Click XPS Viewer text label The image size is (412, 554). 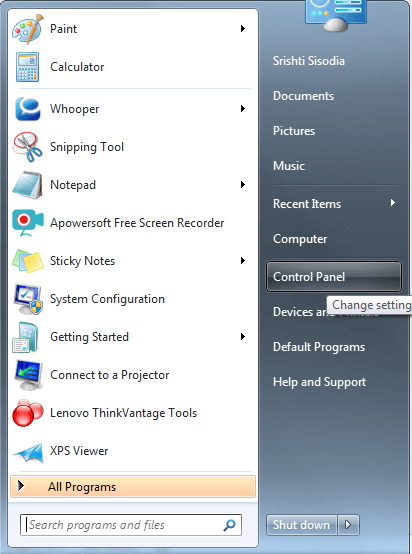click(x=79, y=451)
